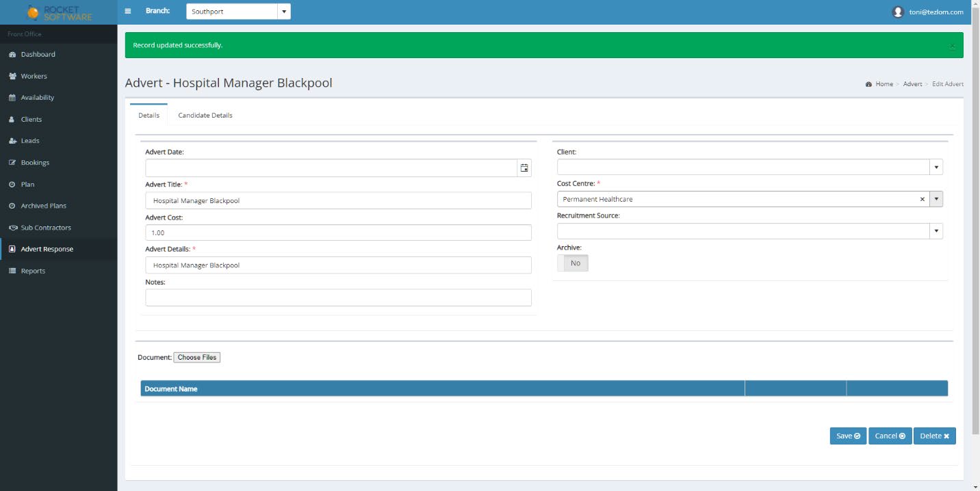Expand the Cost Centre dropdown arrow
The width and height of the screenshot is (980, 491).
(936, 199)
